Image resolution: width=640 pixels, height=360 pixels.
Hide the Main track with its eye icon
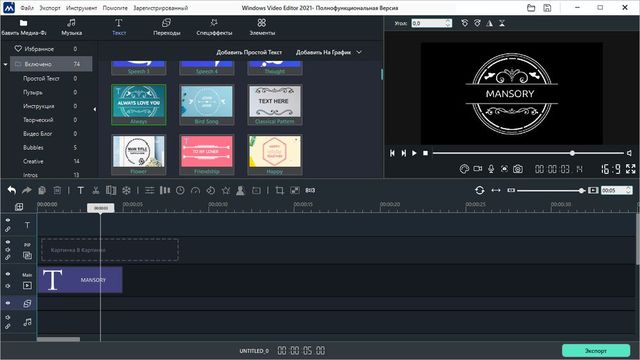[x=8, y=274]
